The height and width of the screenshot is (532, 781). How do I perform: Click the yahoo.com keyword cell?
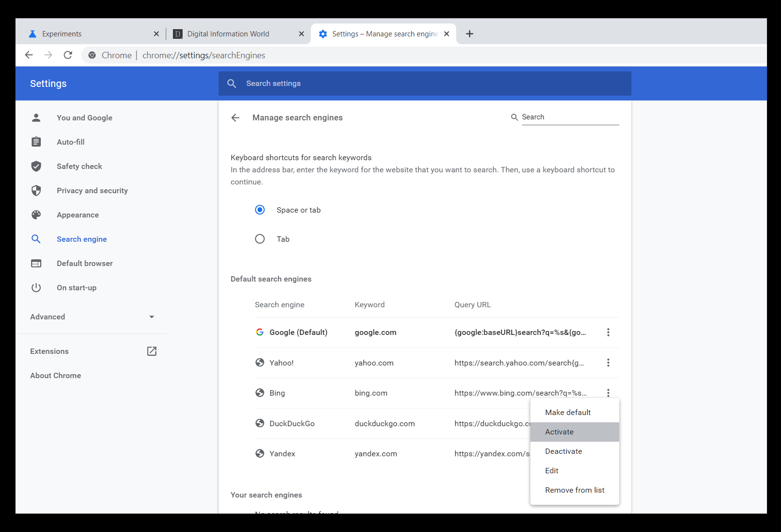pos(374,363)
